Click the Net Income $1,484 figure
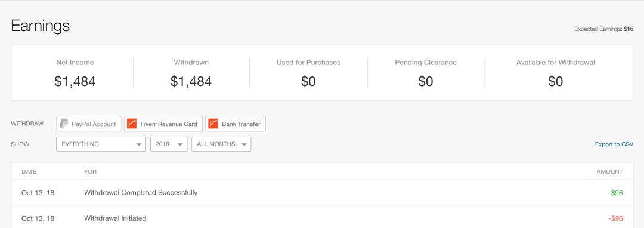 coord(75,81)
